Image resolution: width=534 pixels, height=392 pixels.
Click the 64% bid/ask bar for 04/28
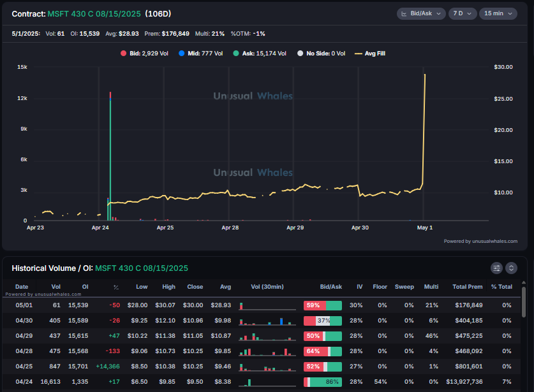323,351
